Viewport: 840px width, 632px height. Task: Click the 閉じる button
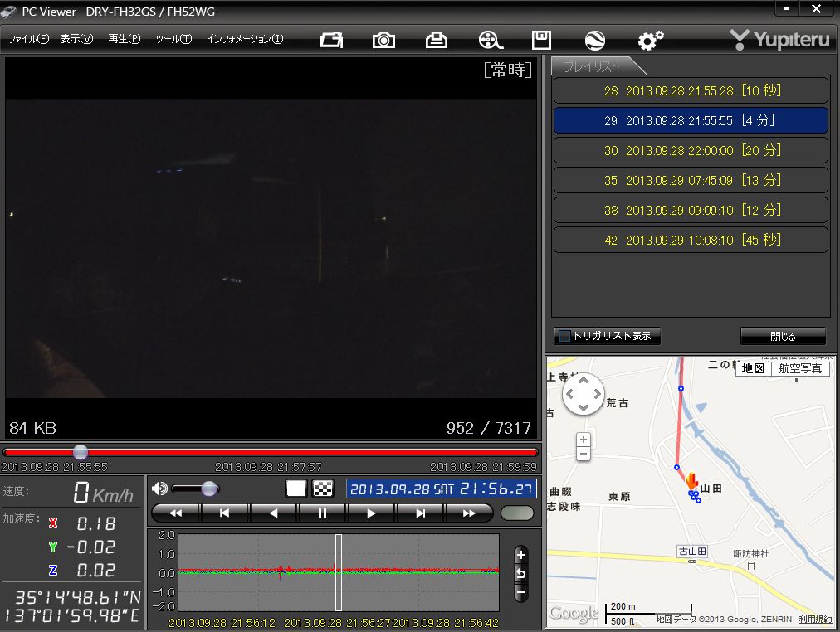coord(783,336)
